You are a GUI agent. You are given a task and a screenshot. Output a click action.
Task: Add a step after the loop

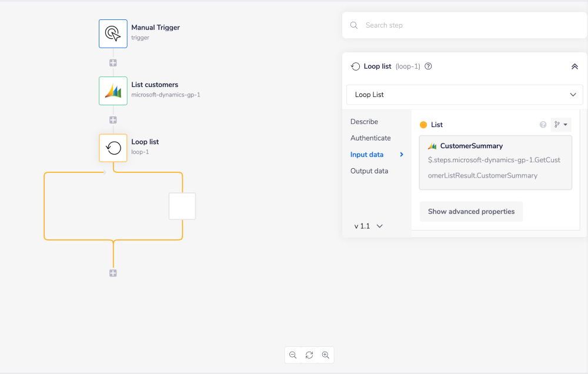tap(113, 273)
